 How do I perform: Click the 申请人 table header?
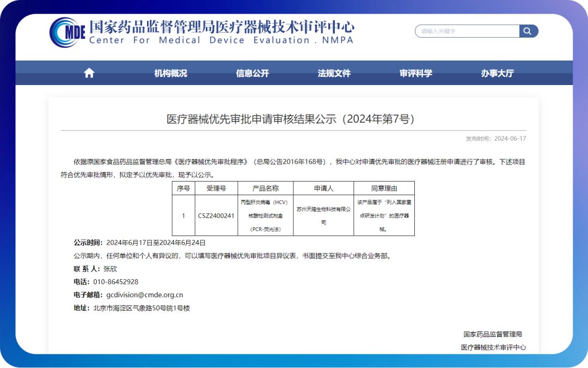323,188
